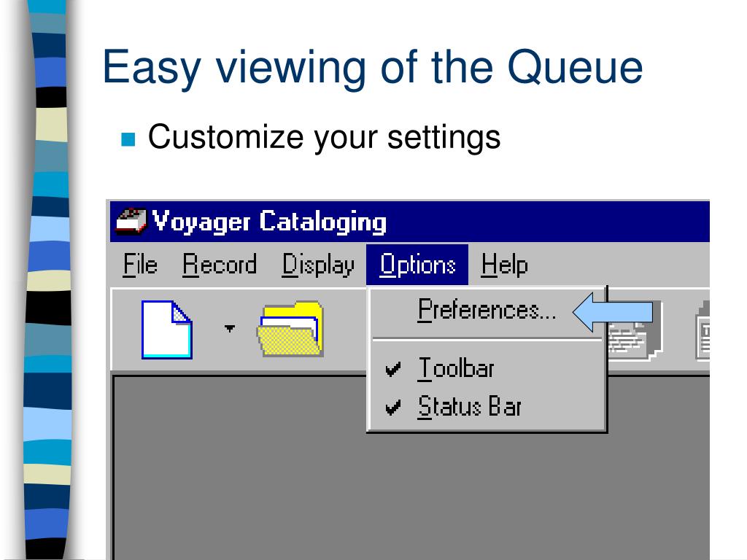The height and width of the screenshot is (560, 747).
Task: Open the Display menu
Action: [x=318, y=265]
